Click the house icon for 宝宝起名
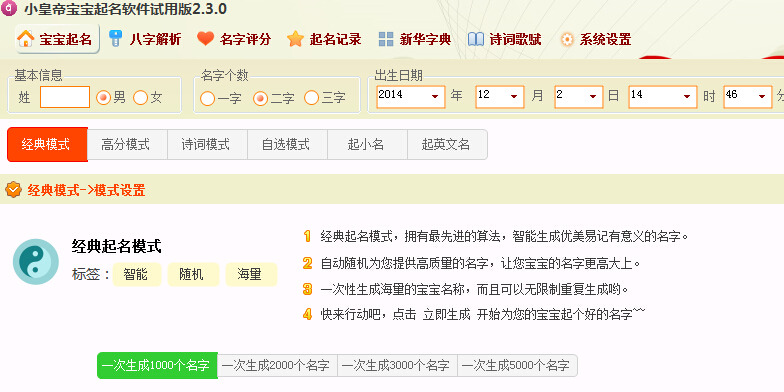The height and width of the screenshot is (392, 784). click(26, 38)
